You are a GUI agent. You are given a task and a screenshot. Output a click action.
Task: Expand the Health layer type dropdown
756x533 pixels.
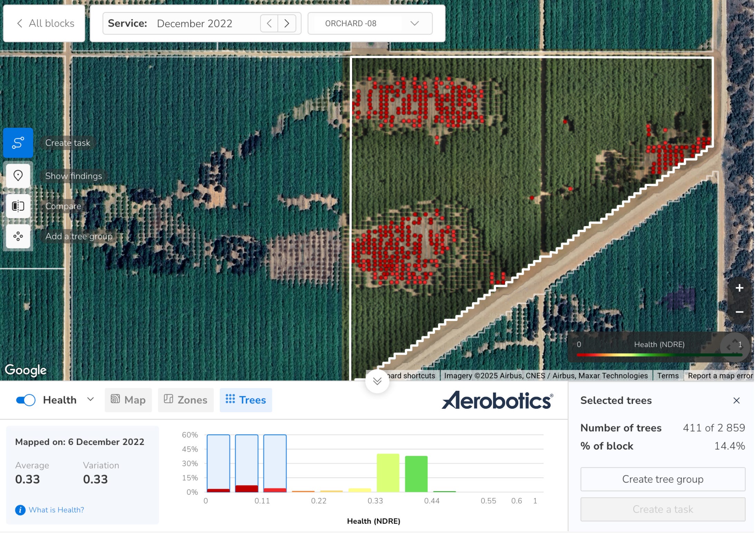[x=91, y=399]
